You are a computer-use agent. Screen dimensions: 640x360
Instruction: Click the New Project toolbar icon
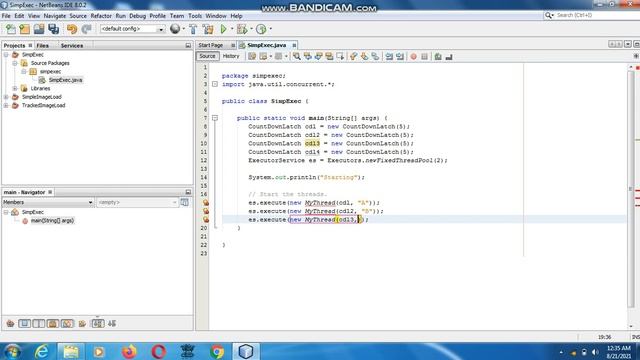click(x=24, y=29)
